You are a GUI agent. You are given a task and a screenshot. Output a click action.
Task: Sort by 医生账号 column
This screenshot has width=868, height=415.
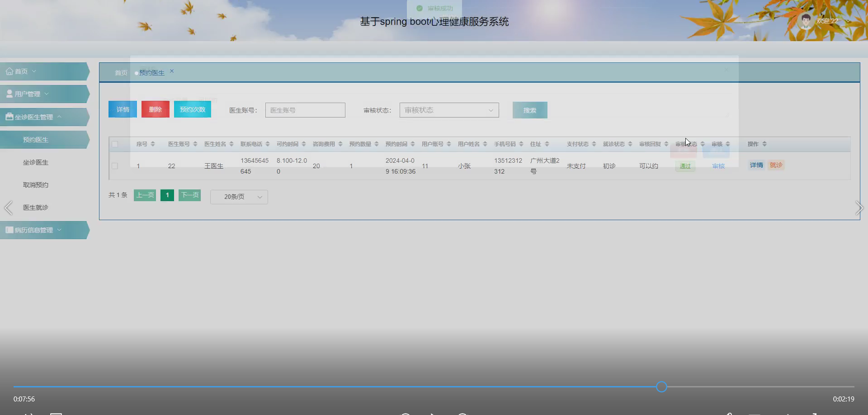(x=195, y=144)
